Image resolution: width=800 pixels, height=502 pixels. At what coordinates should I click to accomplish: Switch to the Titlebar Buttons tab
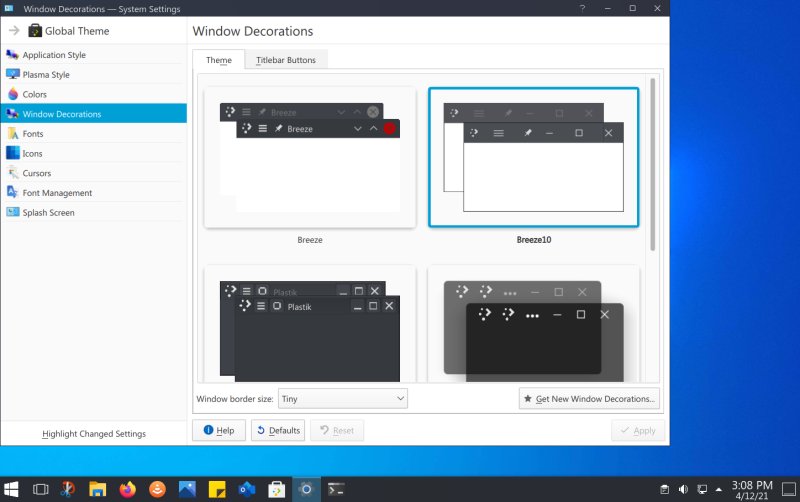285,60
